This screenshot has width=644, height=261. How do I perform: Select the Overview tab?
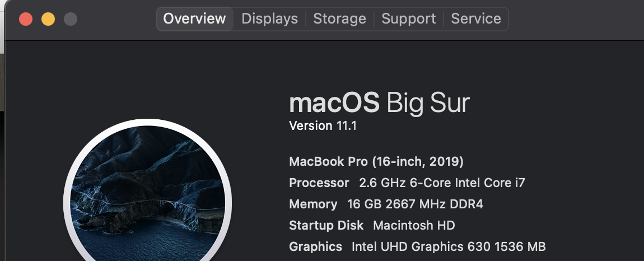(x=194, y=19)
